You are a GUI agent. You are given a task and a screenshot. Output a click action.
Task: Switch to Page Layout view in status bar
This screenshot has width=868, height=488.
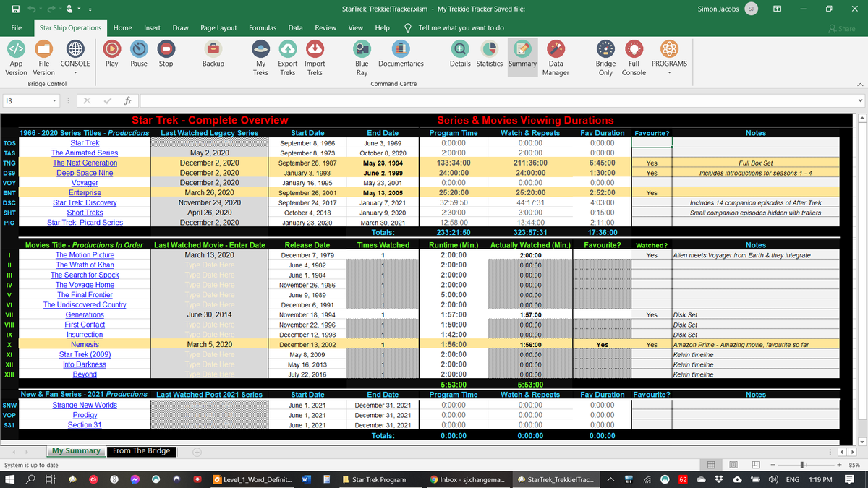(732, 465)
